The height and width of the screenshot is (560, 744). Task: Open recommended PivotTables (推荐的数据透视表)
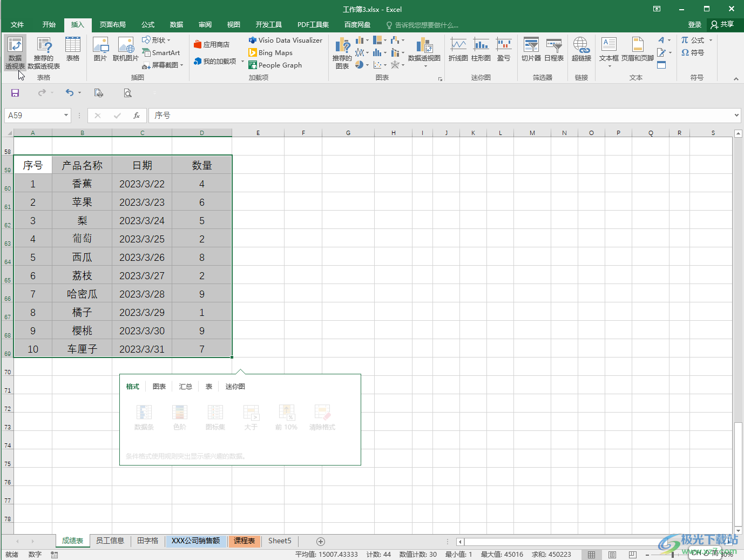(x=44, y=53)
